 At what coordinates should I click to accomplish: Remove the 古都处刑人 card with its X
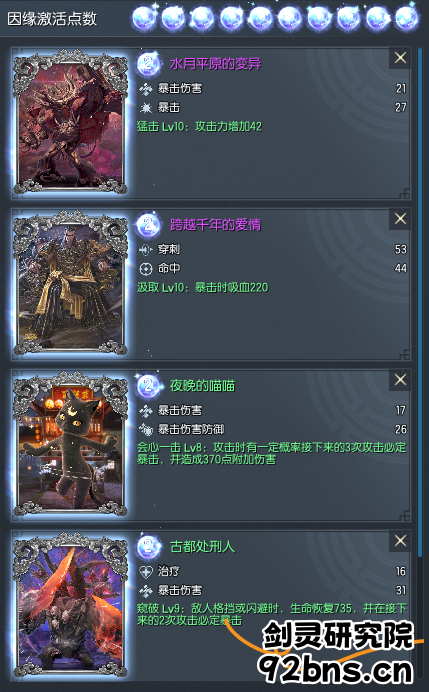click(400, 541)
